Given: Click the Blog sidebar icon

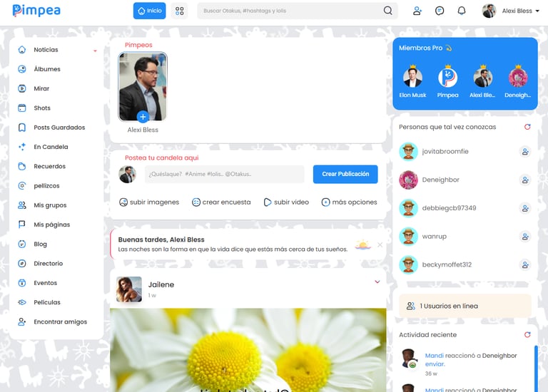Looking at the screenshot, I should tap(21, 244).
